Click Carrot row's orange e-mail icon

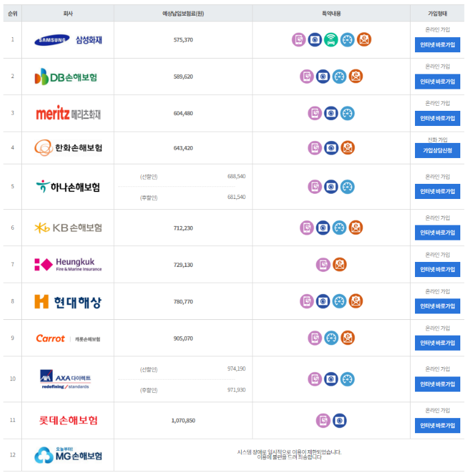click(348, 338)
